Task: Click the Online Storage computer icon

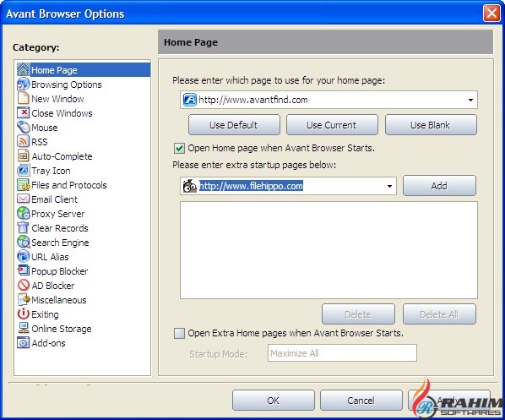Action: click(x=23, y=328)
